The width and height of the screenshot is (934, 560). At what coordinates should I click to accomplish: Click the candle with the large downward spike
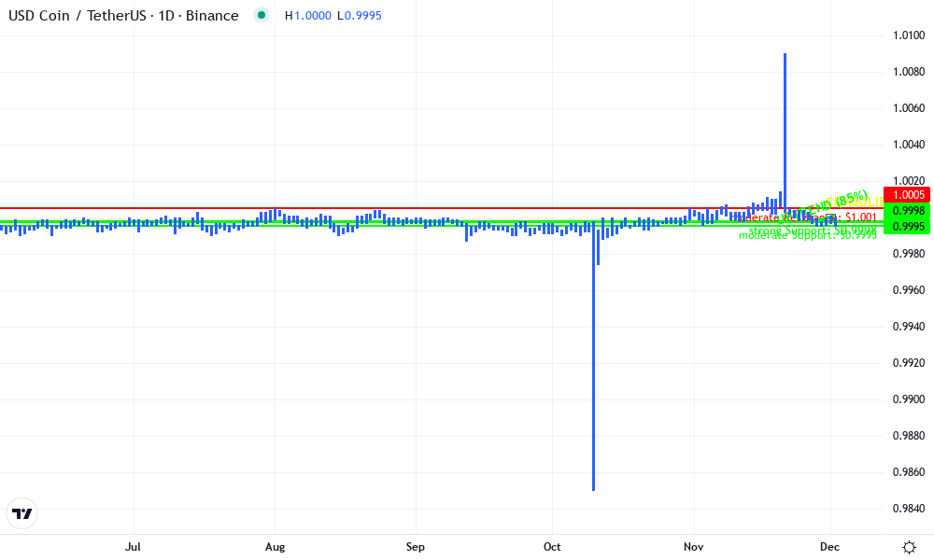pos(594,373)
